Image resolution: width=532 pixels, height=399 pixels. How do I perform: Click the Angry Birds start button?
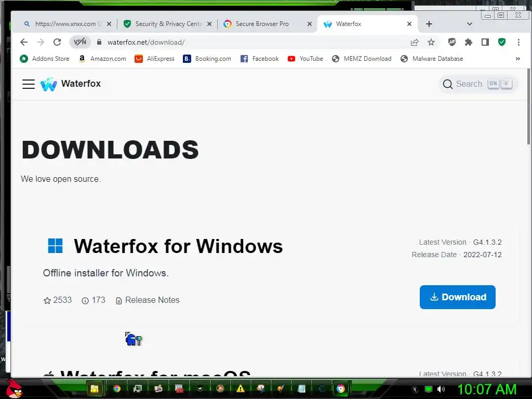point(14,389)
